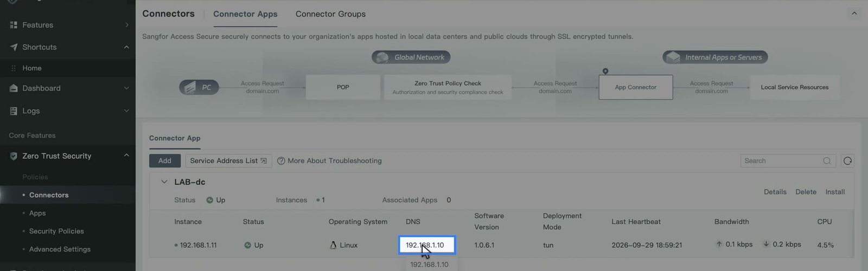Click the Shortcuts paper-plane icon

(x=14, y=47)
